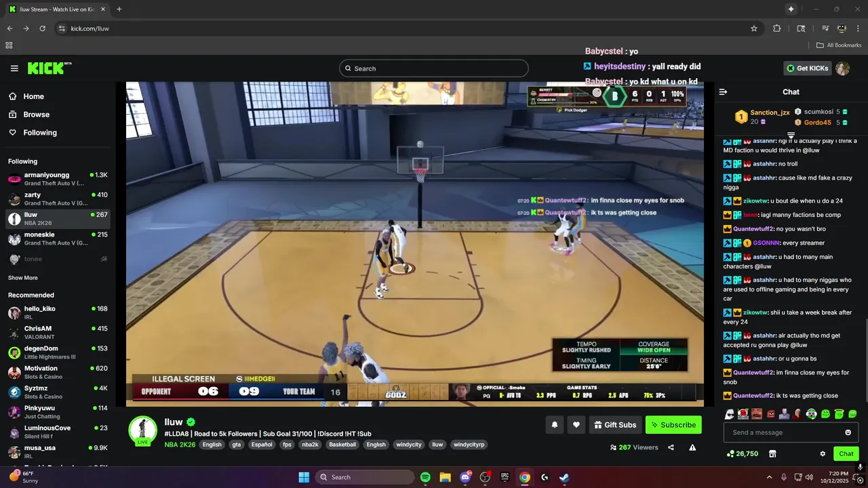Open the user profile avatar menu
This screenshot has height=488, width=868.
tap(842, 68)
